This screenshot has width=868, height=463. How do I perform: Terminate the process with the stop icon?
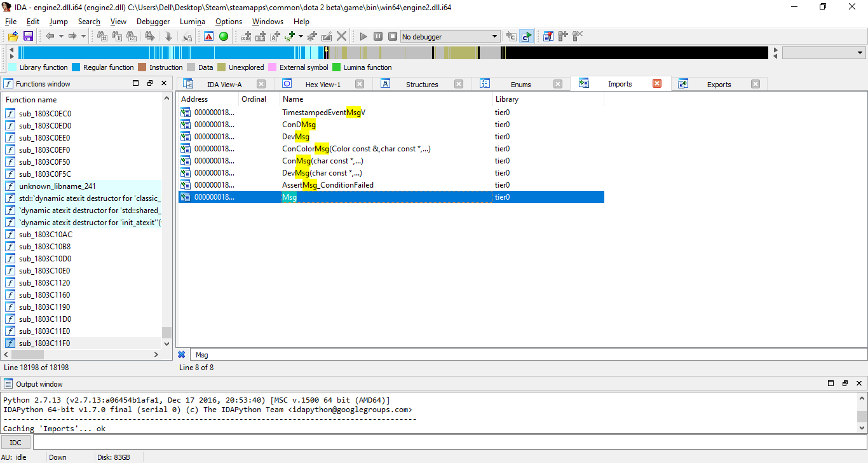pyautogui.click(x=393, y=36)
